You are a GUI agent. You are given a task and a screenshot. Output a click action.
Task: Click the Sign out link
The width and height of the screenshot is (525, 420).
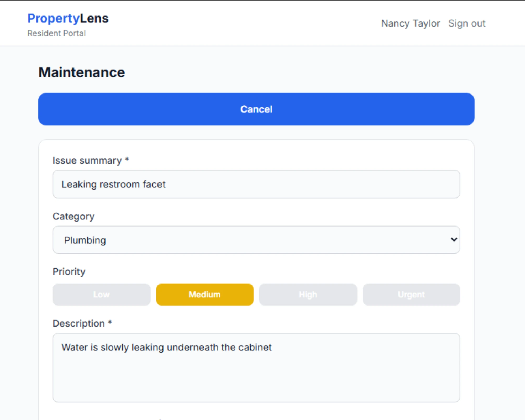click(467, 23)
